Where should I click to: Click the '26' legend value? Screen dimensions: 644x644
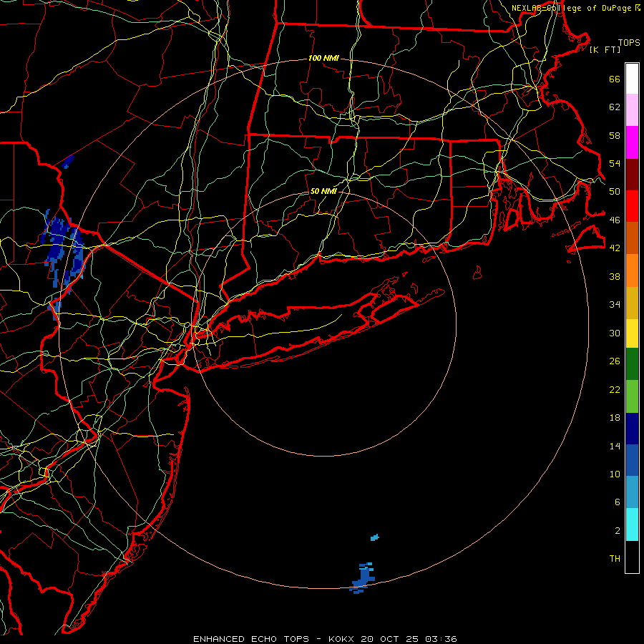pyautogui.click(x=615, y=361)
